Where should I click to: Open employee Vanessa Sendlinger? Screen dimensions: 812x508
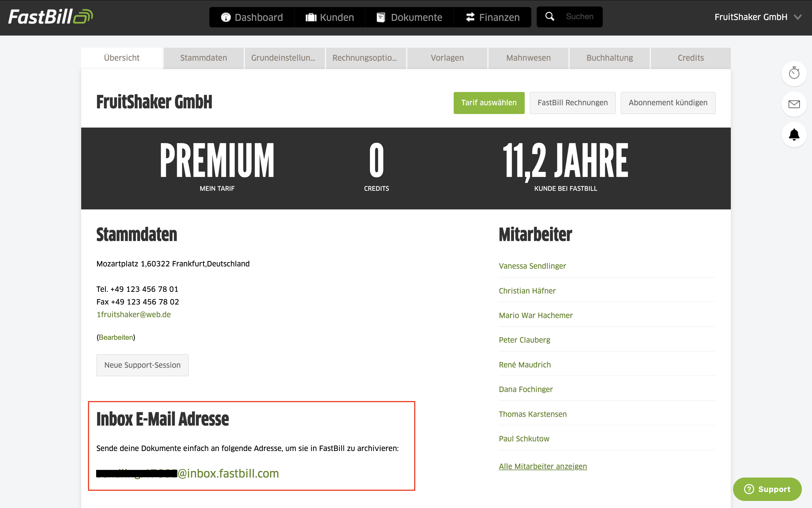tap(532, 266)
